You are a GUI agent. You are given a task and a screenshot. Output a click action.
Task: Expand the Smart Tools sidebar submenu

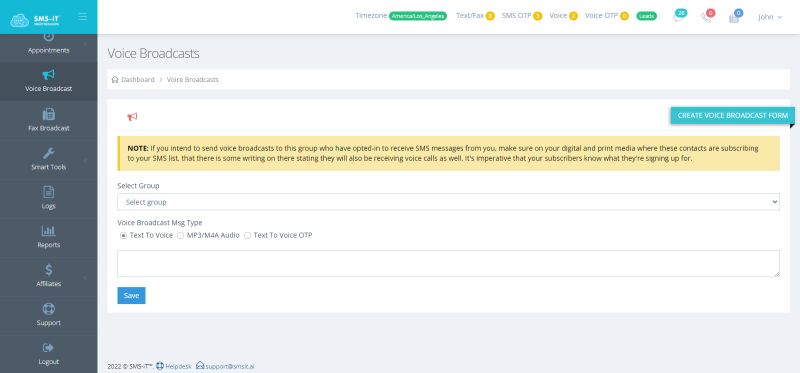[48, 160]
